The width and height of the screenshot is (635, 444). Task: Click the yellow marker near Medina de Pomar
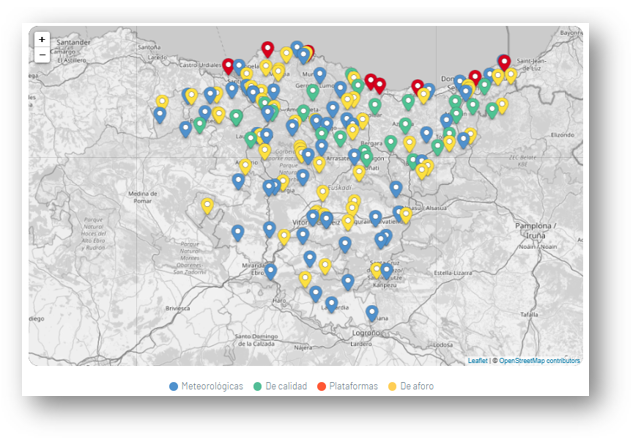207,206
